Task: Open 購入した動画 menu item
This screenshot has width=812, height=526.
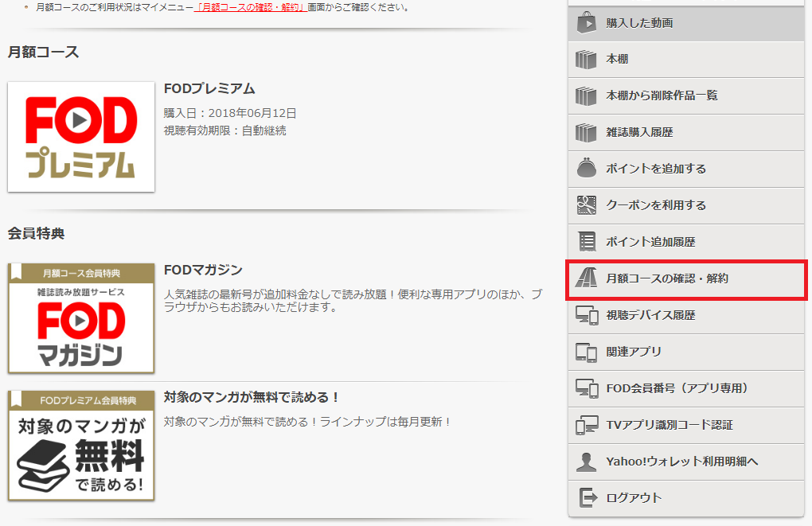Action: (x=686, y=24)
